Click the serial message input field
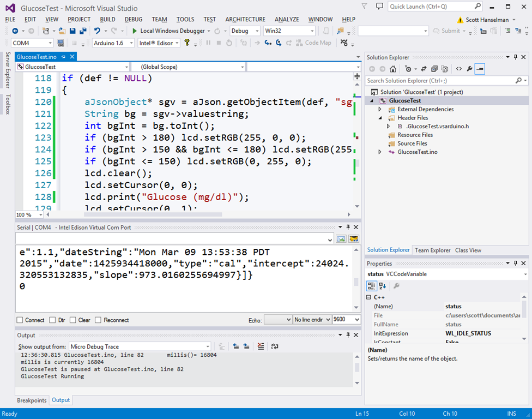This screenshot has width=532, height=419. [174, 239]
